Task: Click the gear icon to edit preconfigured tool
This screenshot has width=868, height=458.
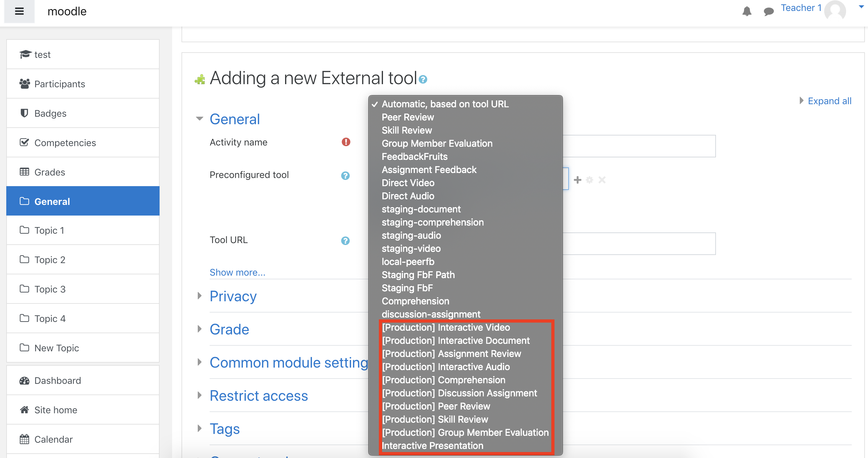Action: click(x=589, y=180)
